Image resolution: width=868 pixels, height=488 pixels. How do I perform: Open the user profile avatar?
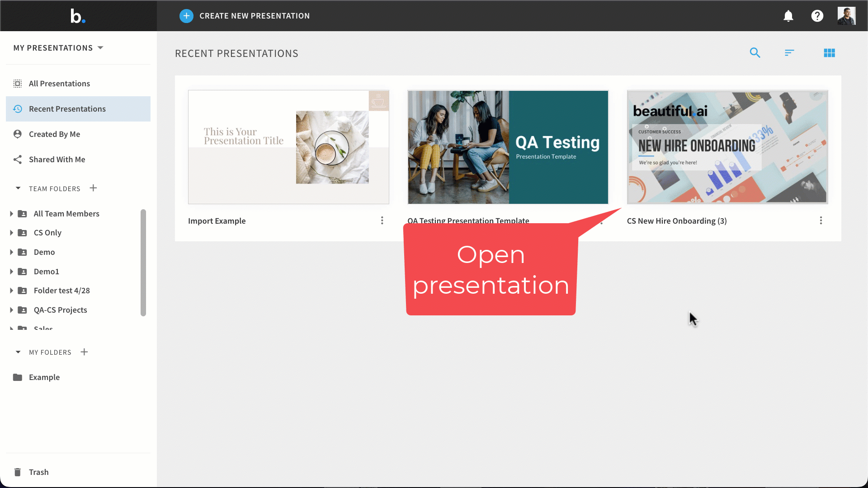click(846, 16)
